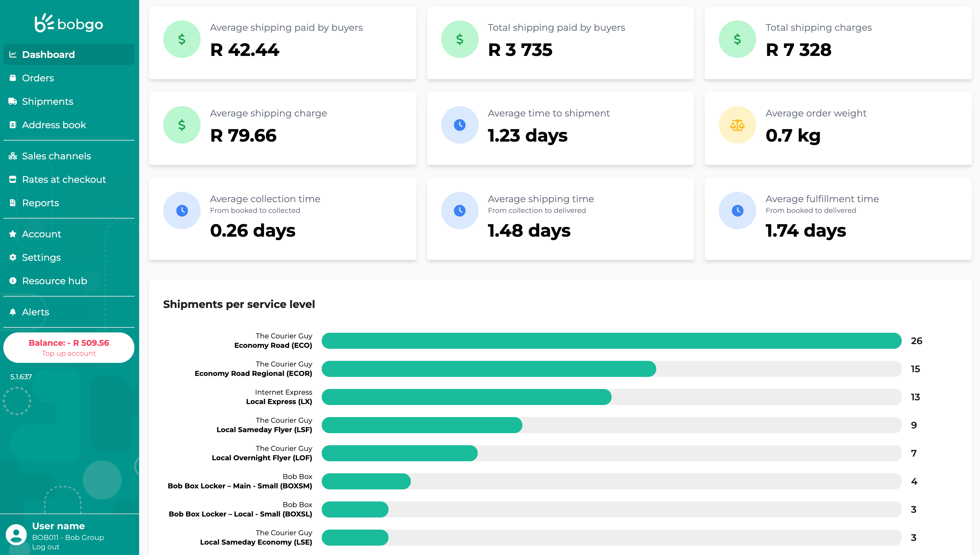Click the 0.7 kg value
Viewport: 980px width, 555px height.
pos(793,136)
